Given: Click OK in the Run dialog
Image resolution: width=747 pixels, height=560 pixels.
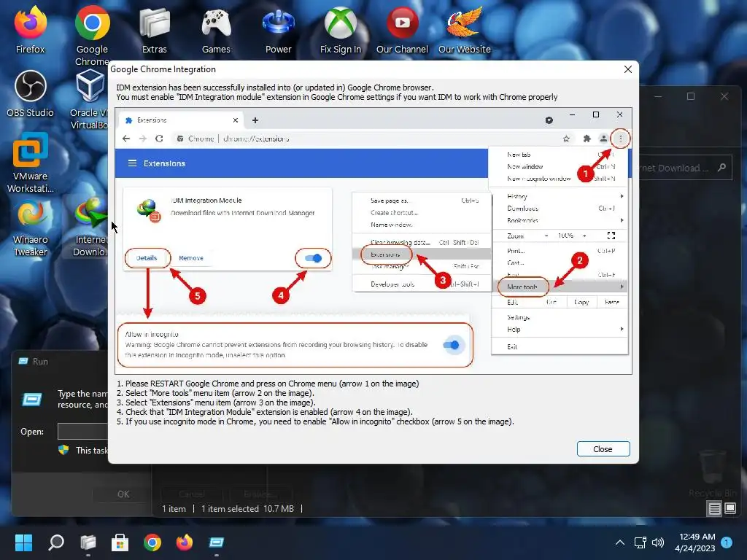Looking at the screenshot, I should coord(123,494).
